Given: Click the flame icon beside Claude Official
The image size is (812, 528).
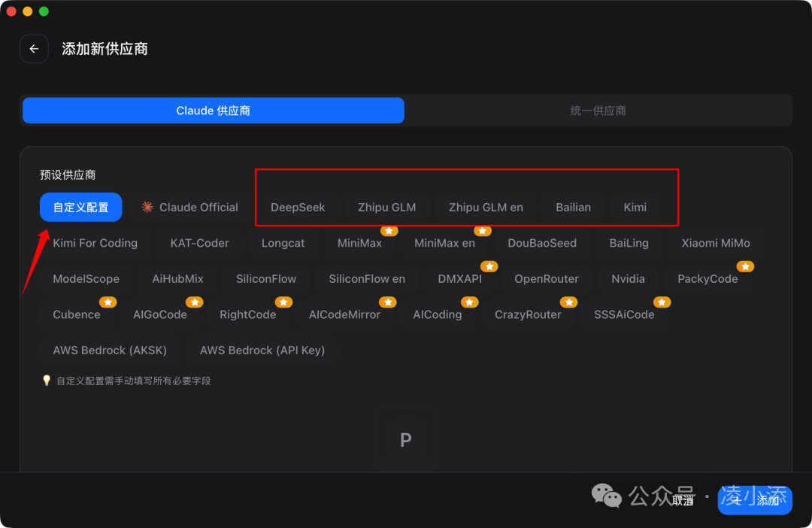Looking at the screenshot, I should (x=148, y=207).
